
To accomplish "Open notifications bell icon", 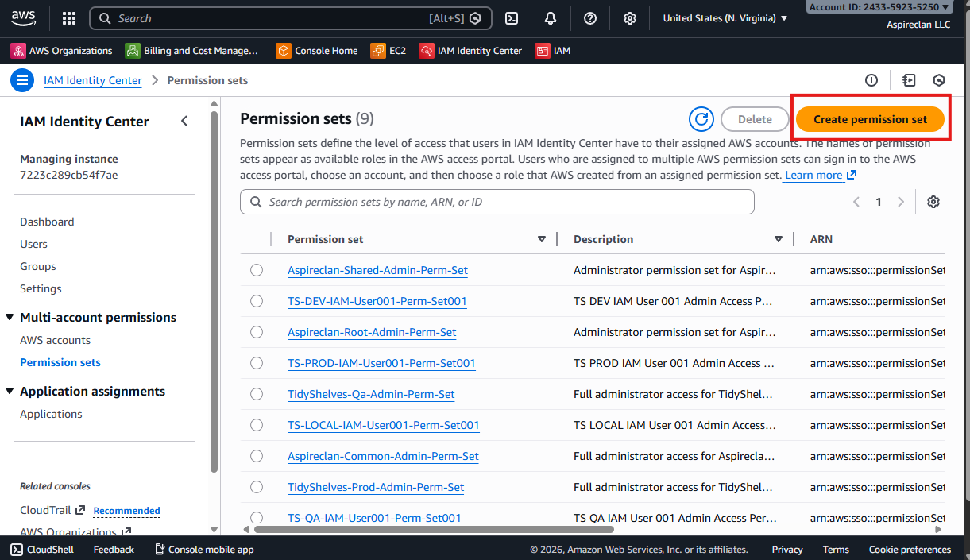I will point(551,18).
